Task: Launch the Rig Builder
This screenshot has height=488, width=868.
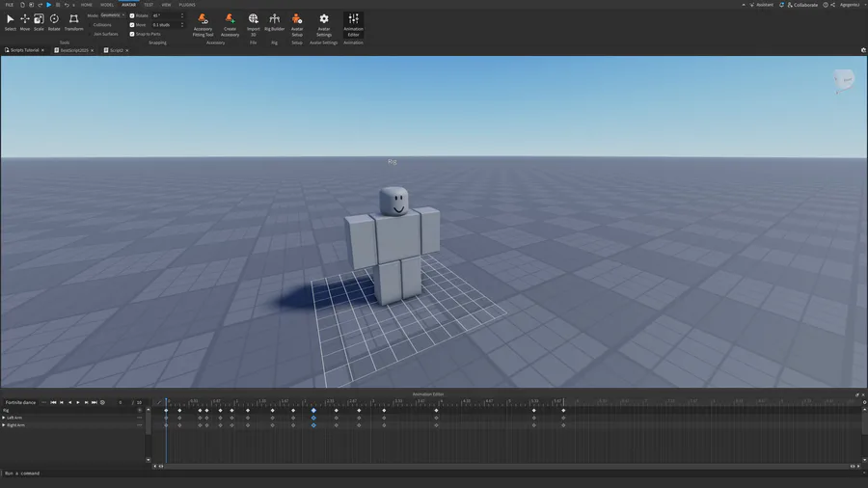Action: [x=274, y=22]
